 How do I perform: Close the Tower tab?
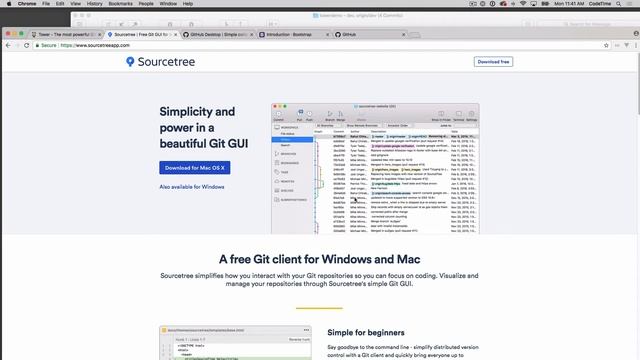(x=99, y=35)
